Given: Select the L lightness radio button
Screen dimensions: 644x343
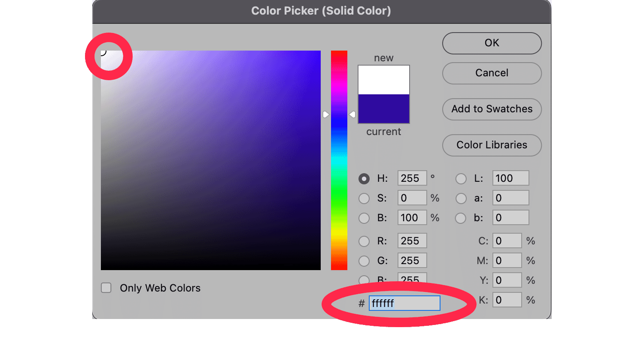Looking at the screenshot, I should pos(461,179).
